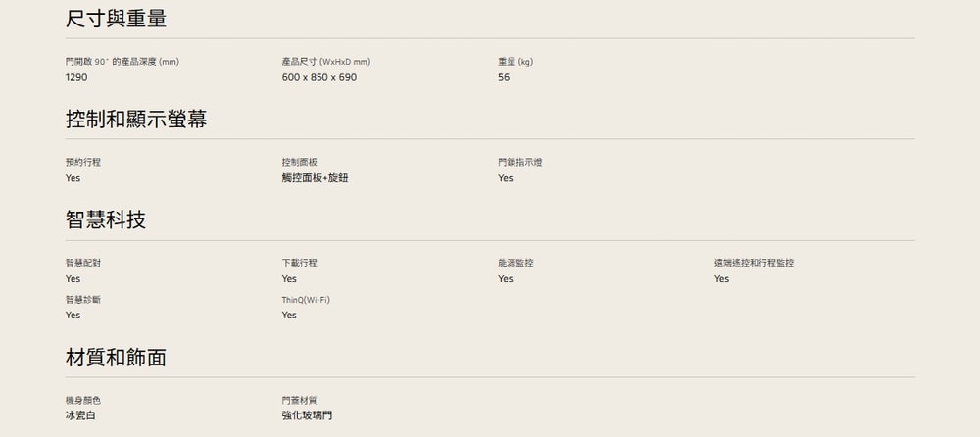Viewport: 980px width, 437px height.
Task: Click the 門鎖指示燈 label
Action: click(x=519, y=162)
